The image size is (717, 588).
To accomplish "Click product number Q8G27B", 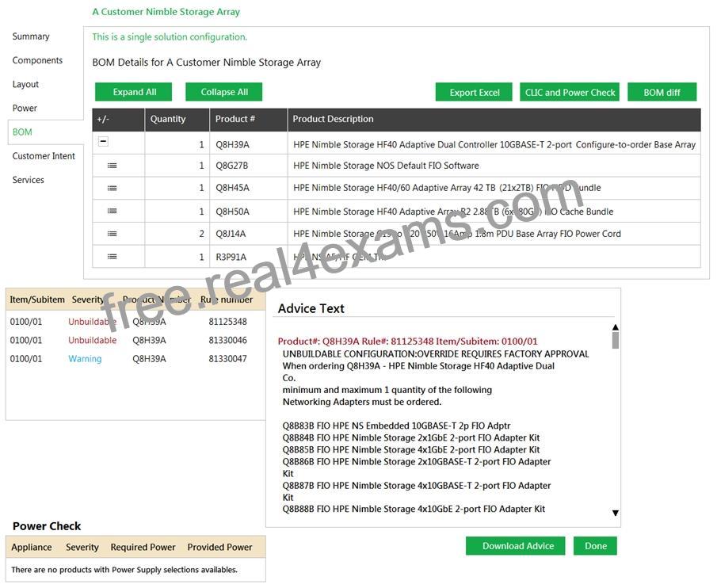I will pyautogui.click(x=232, y=166).
